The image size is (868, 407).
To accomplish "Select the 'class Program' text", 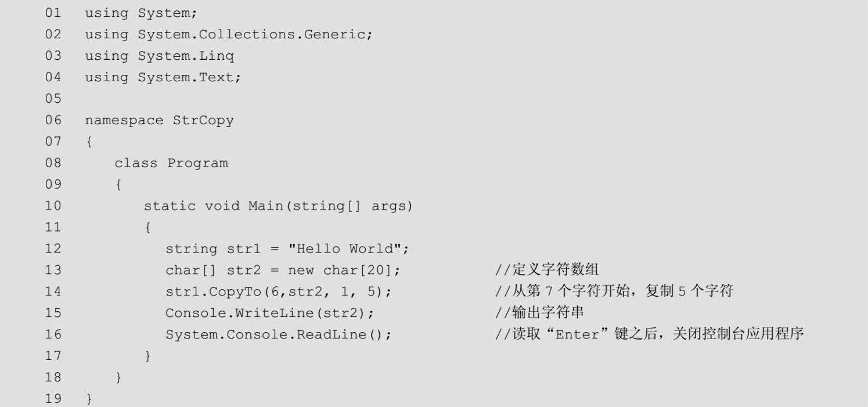I will coord(171,163).
